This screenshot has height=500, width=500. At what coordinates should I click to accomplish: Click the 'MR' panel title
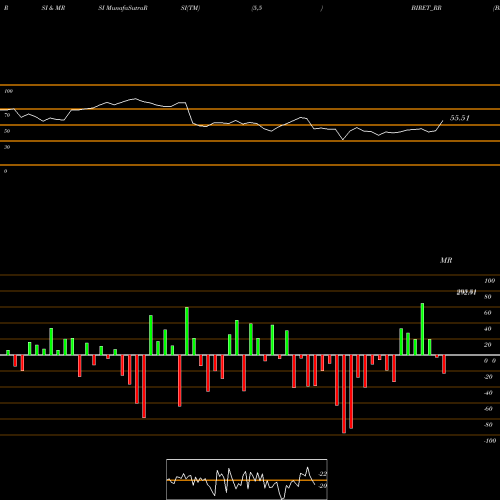[x=446, y=260]
